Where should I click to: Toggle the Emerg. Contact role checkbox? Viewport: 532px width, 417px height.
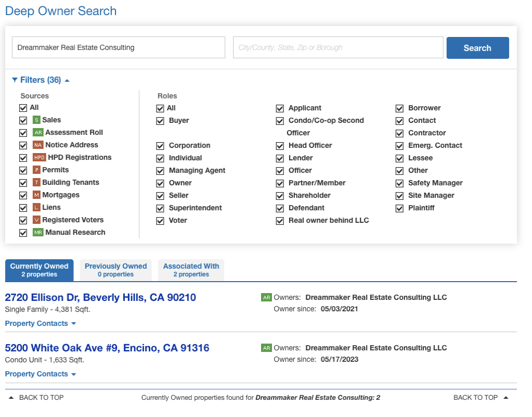(400, 146)
